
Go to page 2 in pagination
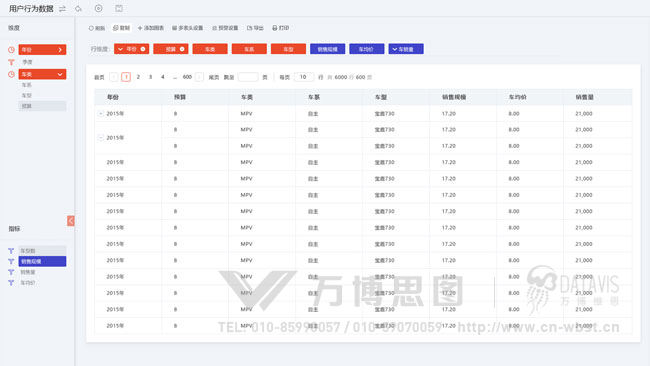click(x=138, y=77)
